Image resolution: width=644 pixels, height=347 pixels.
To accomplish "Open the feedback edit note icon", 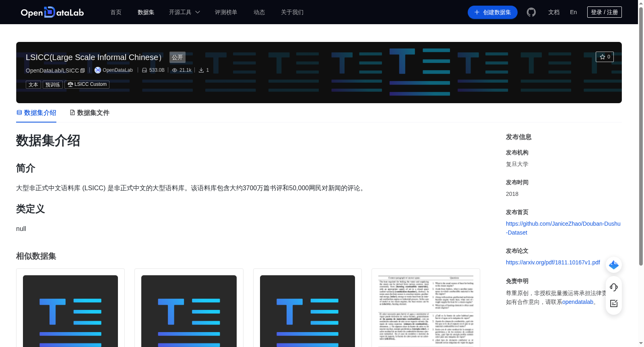I will (614, 303).
